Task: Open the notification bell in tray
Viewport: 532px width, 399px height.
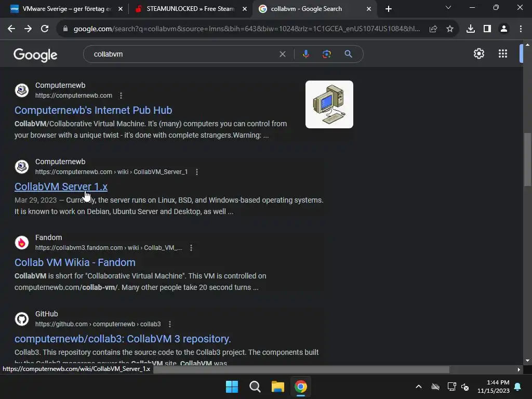Action: pyautogui.click(x=518, y=387)
